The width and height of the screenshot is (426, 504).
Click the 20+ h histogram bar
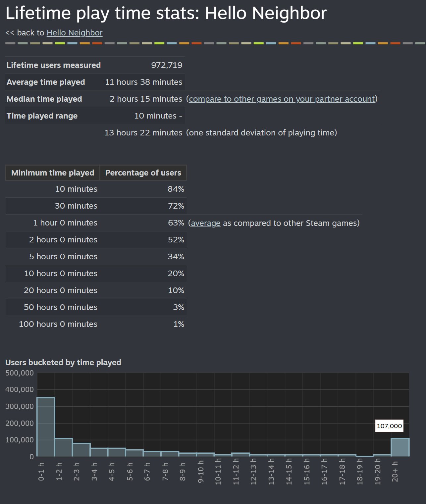400,447
